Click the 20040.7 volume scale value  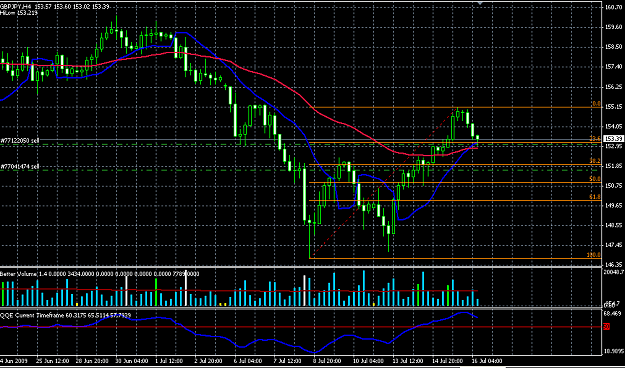click(614, 272)
